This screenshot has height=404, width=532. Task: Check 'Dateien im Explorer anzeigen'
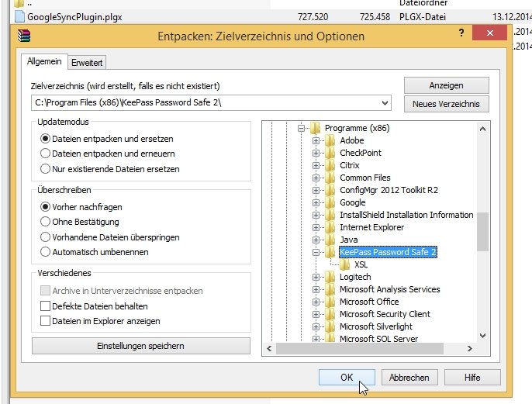point(45,321)
